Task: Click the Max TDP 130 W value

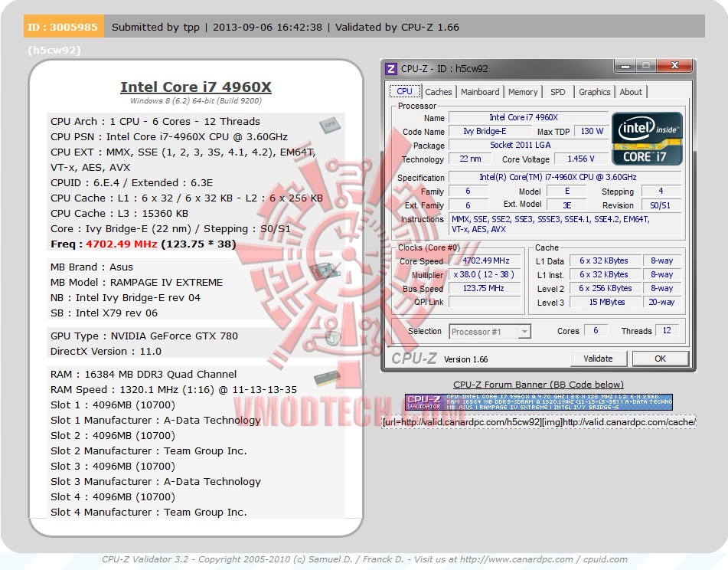Action: [592, 132]
